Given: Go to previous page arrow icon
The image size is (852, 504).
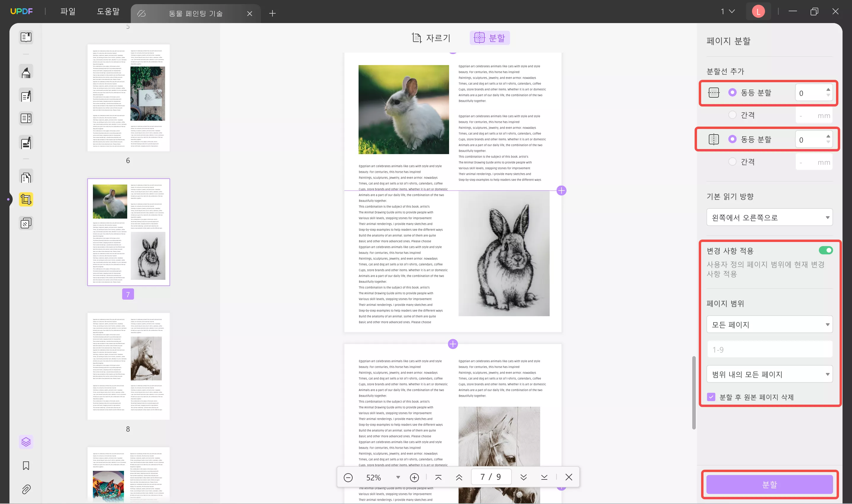Looking at the screenshot, I should (459, 477).
